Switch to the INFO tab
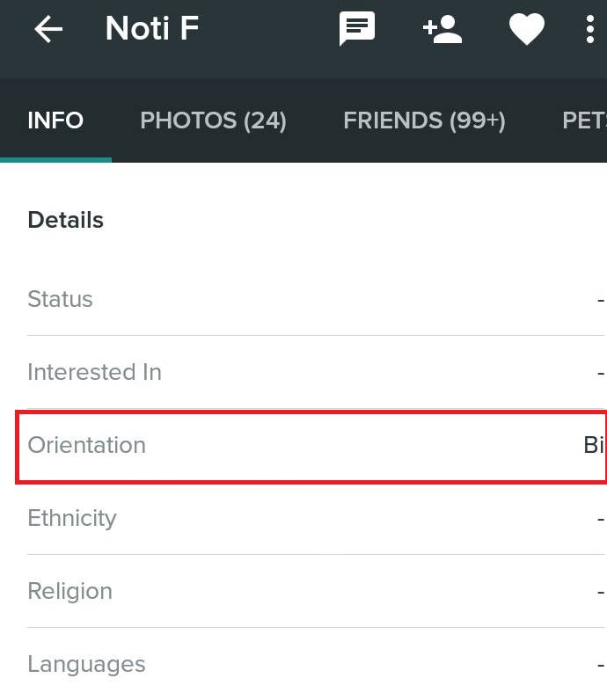 click(x=55, y=120)
